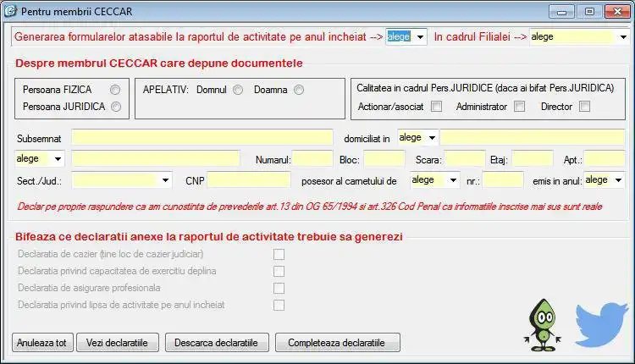
Task: Maximize the Pentru membrii CECCAR window
Action: coord(589,11)
